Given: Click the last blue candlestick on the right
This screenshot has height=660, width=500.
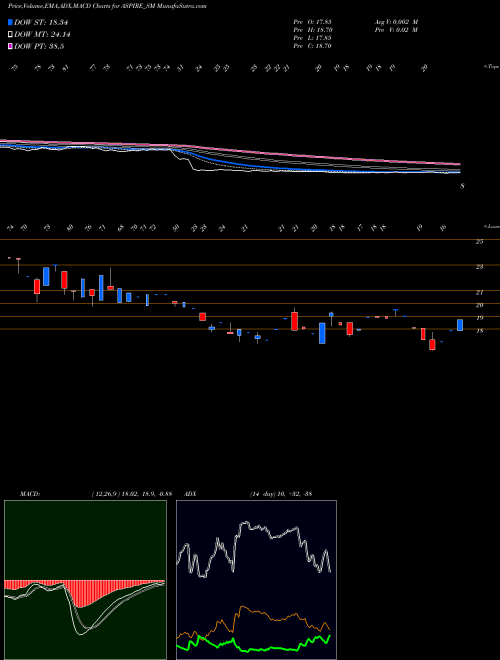Looking at the screenshot, I should [x=460, y=325].
